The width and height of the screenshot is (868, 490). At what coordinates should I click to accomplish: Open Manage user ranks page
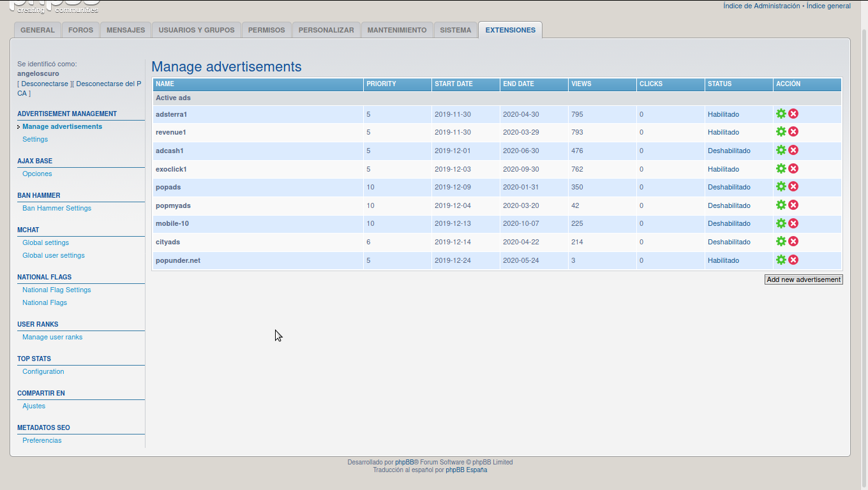click(x=52, y=337)
